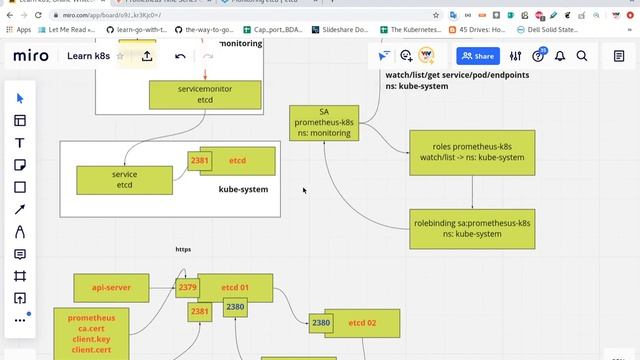Select the 'servicemonitor etcd' box
The image size is (640, 360).
205,95
